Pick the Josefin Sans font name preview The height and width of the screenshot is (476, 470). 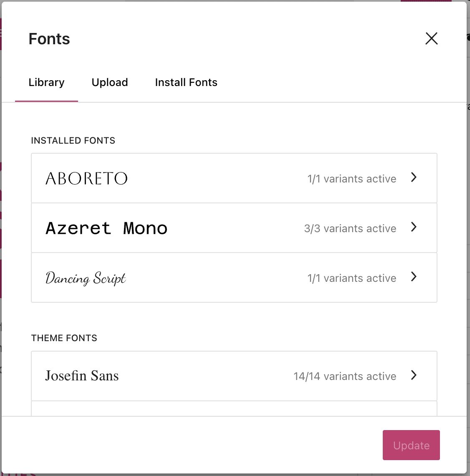click(82, 376)
